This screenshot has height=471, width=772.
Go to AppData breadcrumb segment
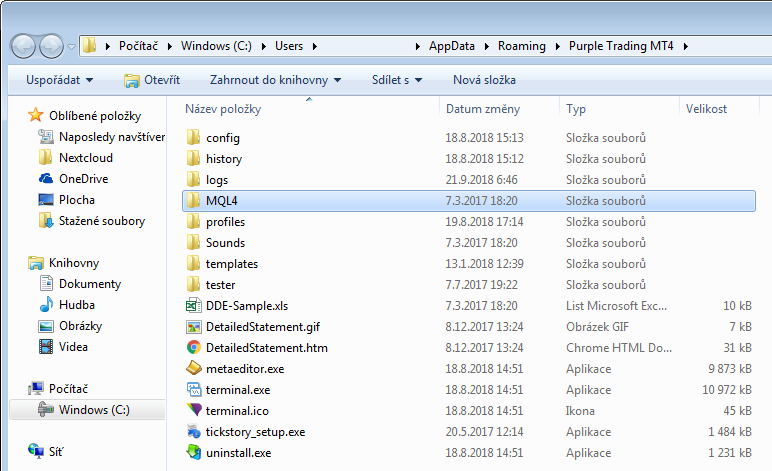pyautogui.click(x=451, y=46)
